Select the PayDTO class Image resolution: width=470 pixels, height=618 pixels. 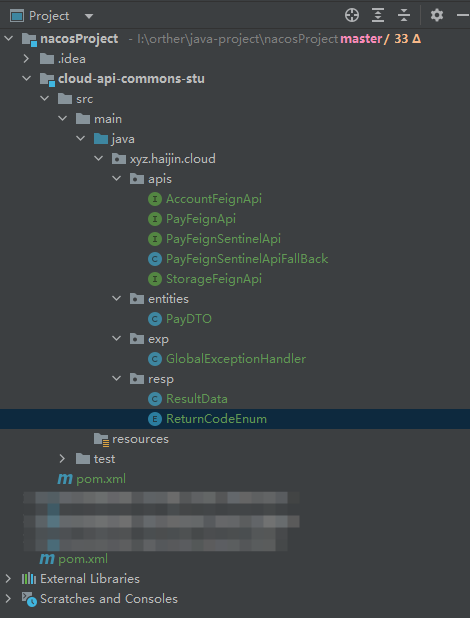coord(188,319)
